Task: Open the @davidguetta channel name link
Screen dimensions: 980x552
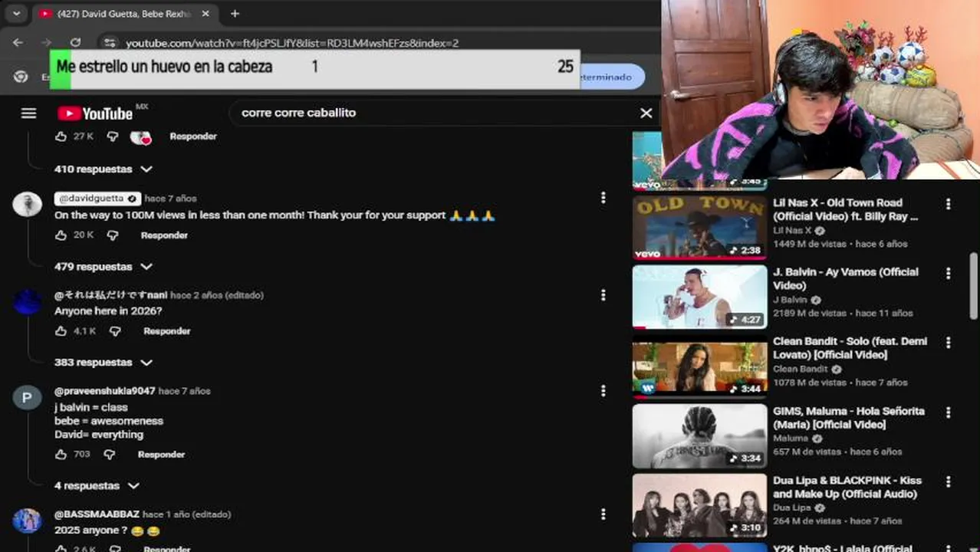Action: (x=97, y=199)
